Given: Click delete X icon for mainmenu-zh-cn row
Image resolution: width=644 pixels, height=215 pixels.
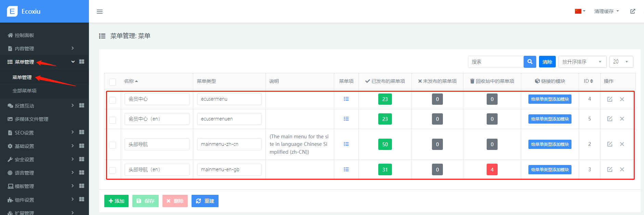Looking at the screenshot, I should [622, 144].
